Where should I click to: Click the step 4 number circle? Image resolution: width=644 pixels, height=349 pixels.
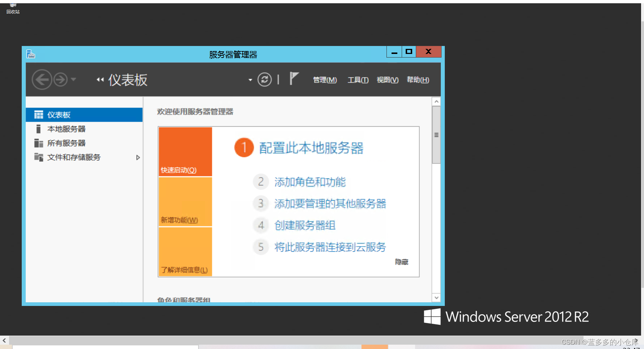pos(261,225)
